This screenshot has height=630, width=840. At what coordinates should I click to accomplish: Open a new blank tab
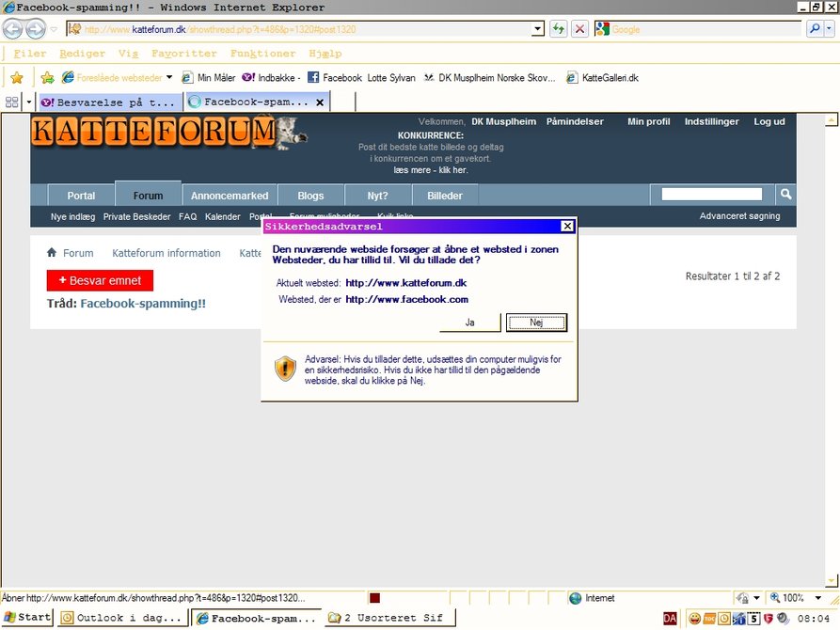tap(342, 102)
